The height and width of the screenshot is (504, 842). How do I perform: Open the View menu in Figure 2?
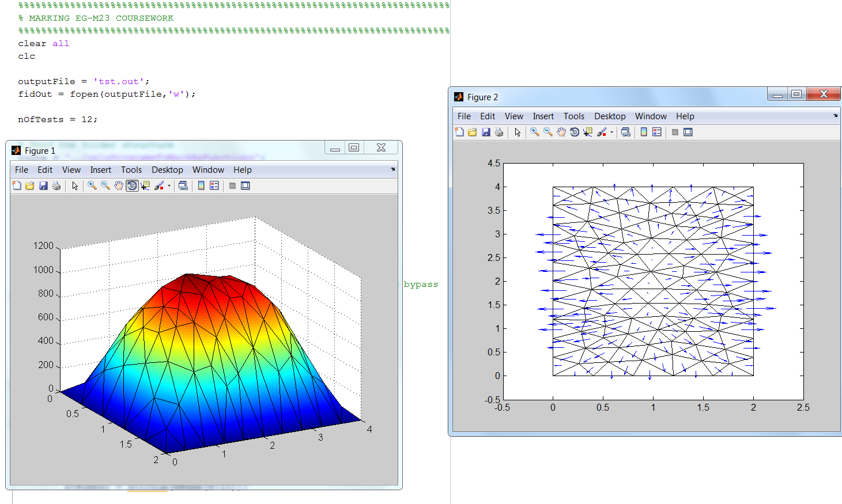click(514, 116)
